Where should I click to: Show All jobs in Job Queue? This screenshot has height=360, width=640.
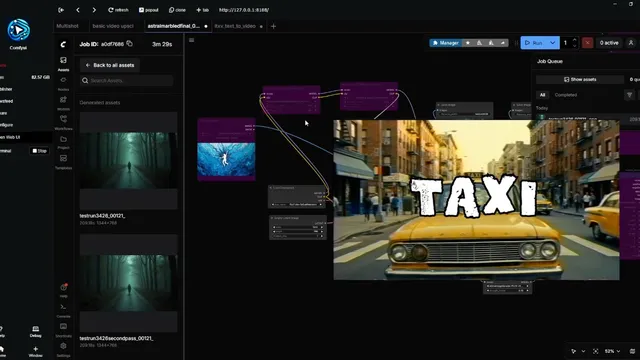pyautogui.click(x=542, y=95)
